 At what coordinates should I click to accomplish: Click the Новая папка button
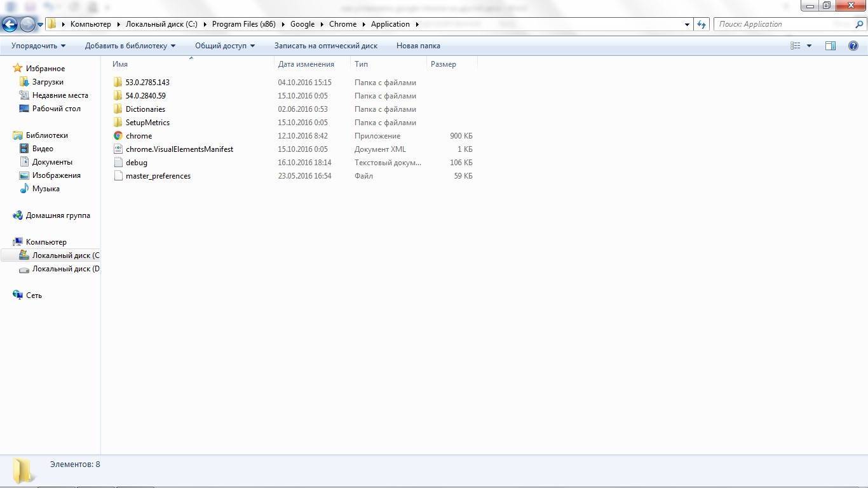(x=418, y=46)
